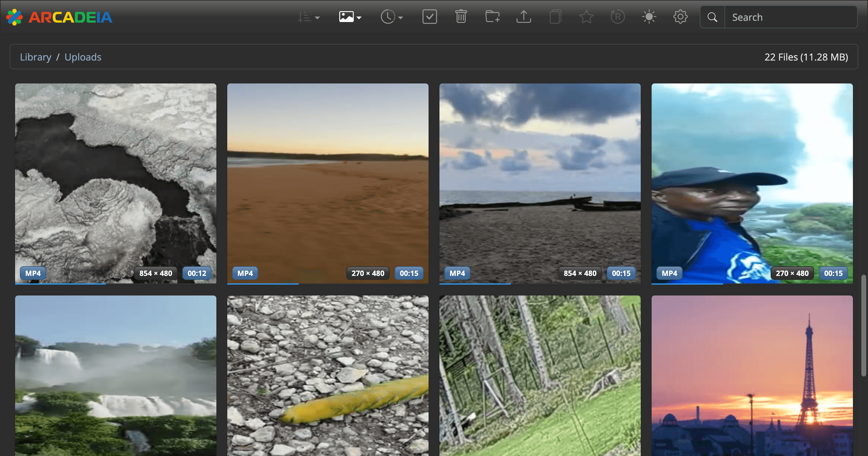
Task: Focus the Search input field
Action: coord(791,17)
